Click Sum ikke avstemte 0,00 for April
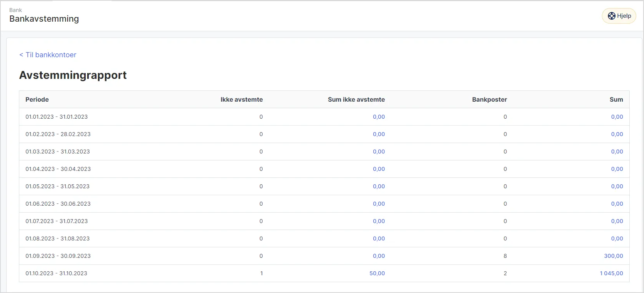 378,169
